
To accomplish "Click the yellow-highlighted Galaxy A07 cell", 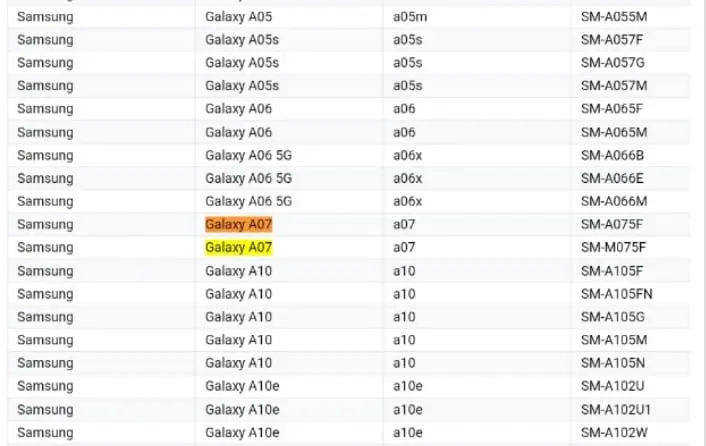I will pos(238,247).
